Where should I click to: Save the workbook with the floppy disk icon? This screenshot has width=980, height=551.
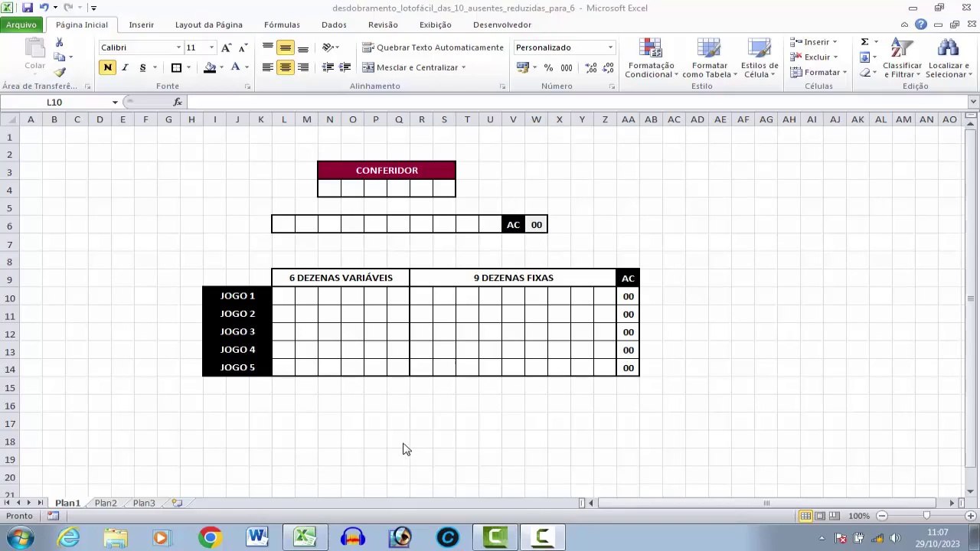[x=28, y=8]
